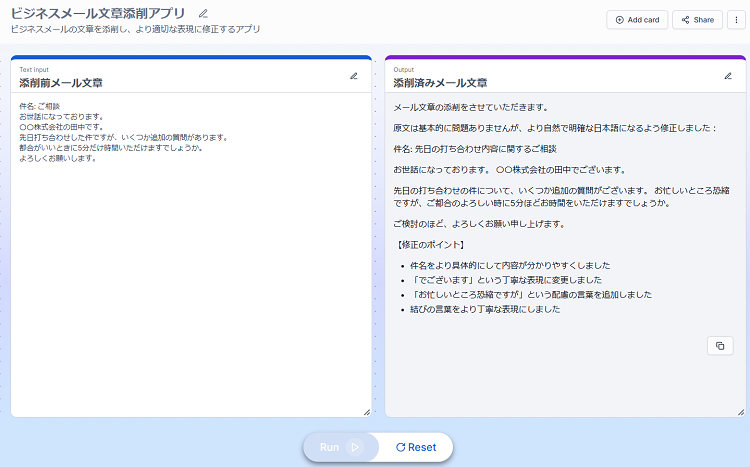Click the 【修正のポイント】 heading
Screen dimensions: 750x467
click(x=430, y=245)
